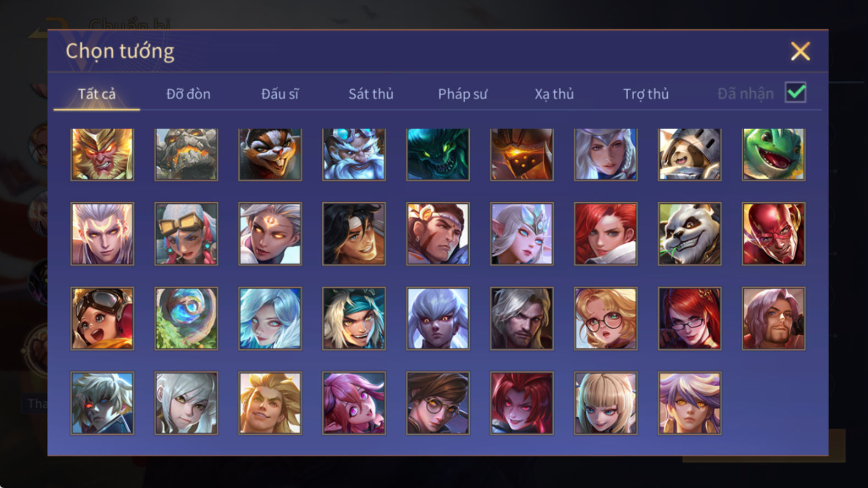This screenshot has width=868, height=488.
Task: Show the Pháp sư heroes tab
Action: (463, 94)
